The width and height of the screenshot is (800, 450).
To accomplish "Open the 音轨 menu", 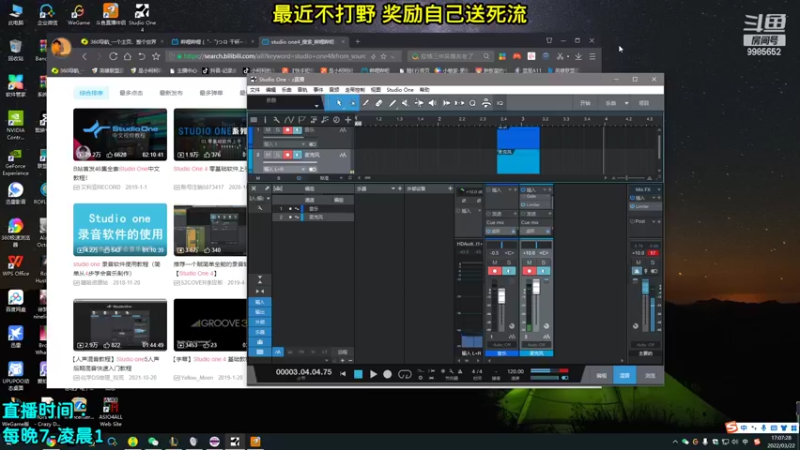I will tap(302, 90).
